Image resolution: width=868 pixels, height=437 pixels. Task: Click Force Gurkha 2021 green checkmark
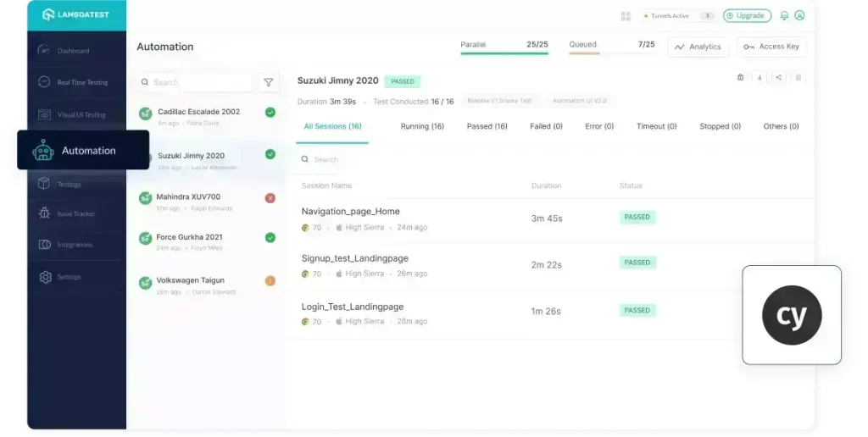point(270,237)
